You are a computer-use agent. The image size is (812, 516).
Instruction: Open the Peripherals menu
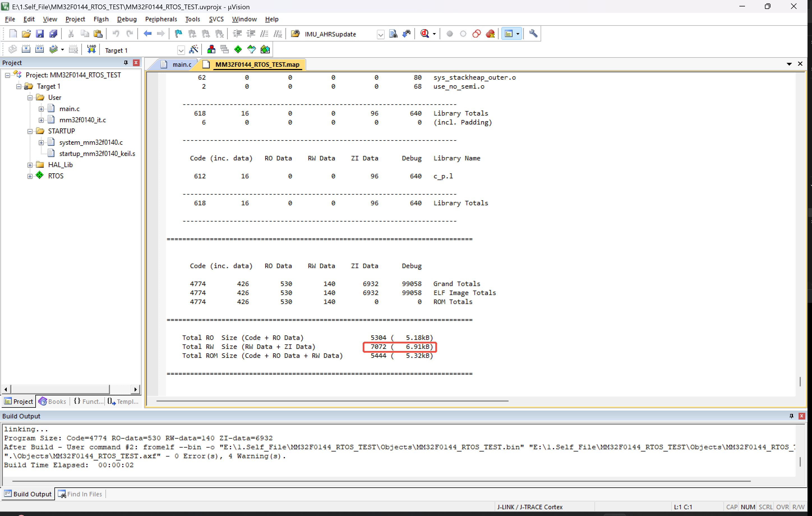[161, 19]
